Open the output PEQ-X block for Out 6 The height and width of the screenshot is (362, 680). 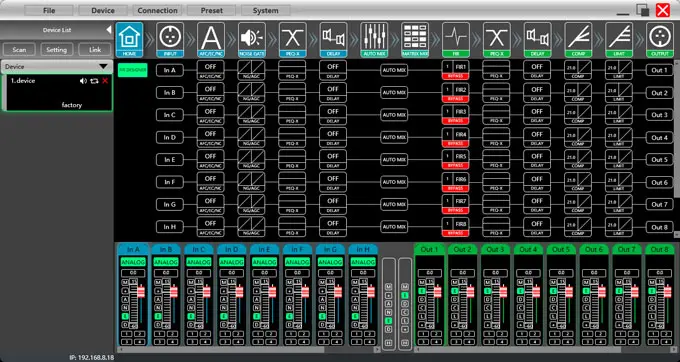(x=497, y=182)
